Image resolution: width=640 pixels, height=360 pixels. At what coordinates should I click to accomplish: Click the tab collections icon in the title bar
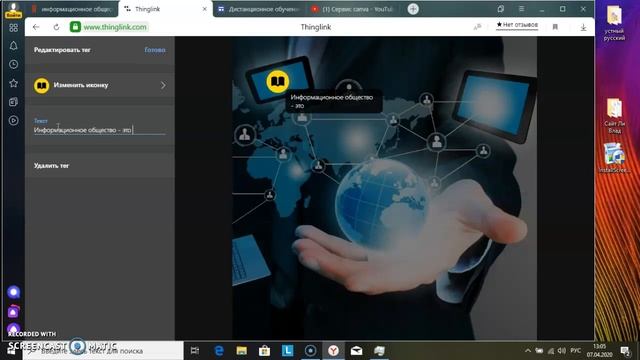501,9
